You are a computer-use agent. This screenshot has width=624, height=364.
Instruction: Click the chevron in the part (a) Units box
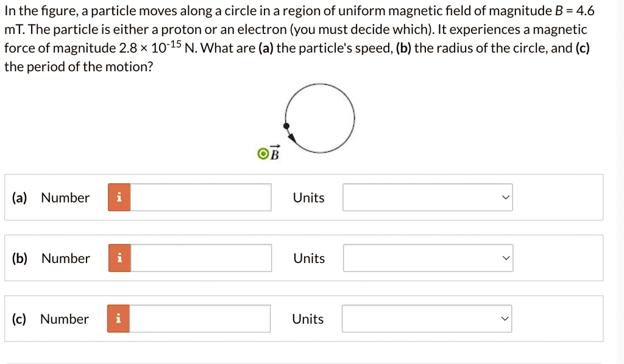pos(505,197)
